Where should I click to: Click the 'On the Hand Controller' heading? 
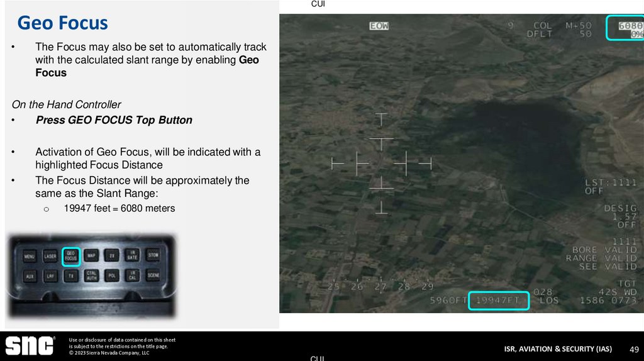(x=66, y=104)
